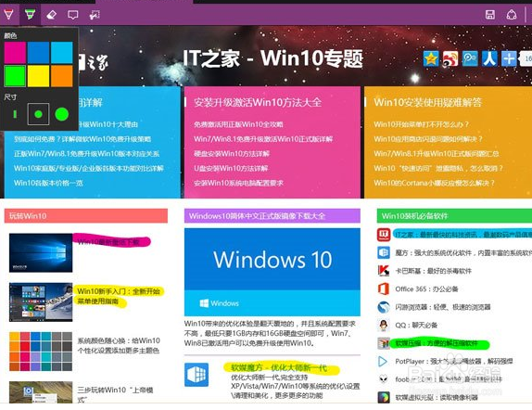This screenshot has width=532, height=410.
Task: Click the red IT之家 app icon
Action: [384, 235]
